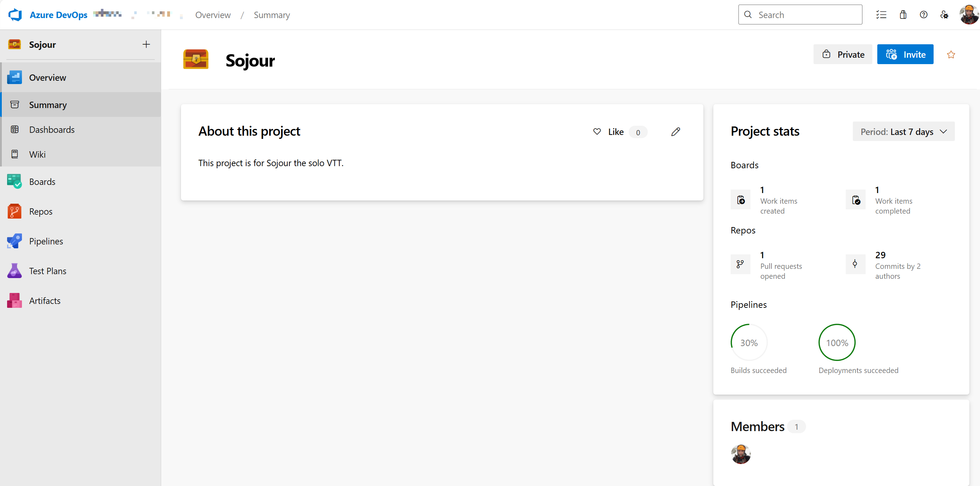Expand the Period: Last 7 days dropdown
Viewport: 980px width, 486px height.
pyautogui.click(x=903, y=132)
